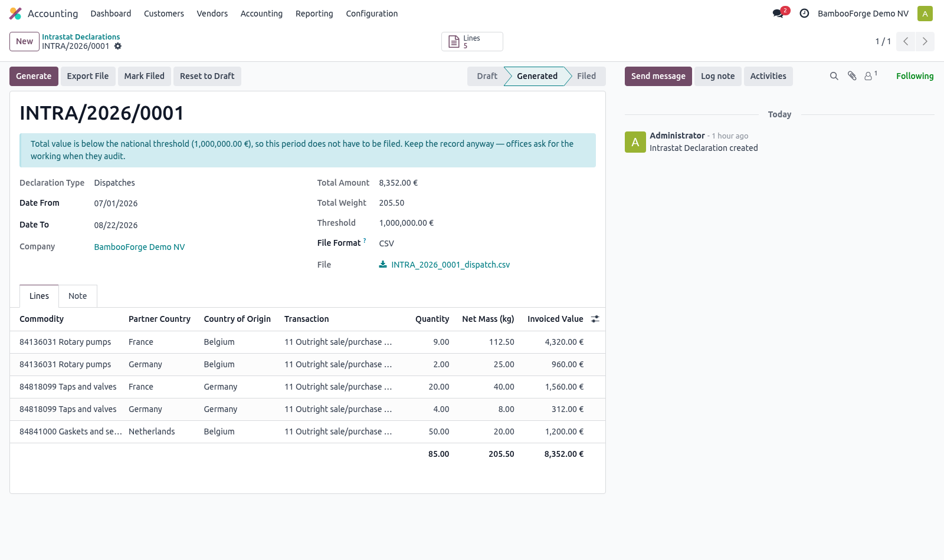Click the Date From field value
Image resolution: width=944 pixels, height=560 pixels.
[x=116, y=203]
